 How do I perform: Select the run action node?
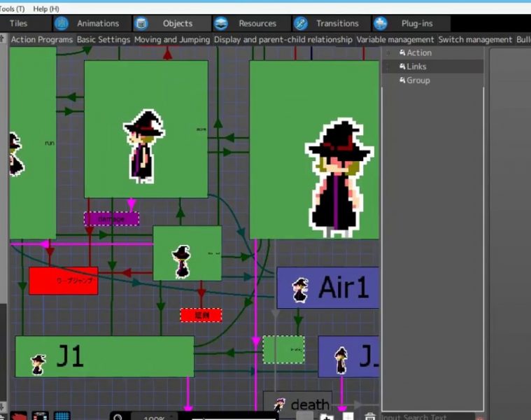[x=33, y=143]
